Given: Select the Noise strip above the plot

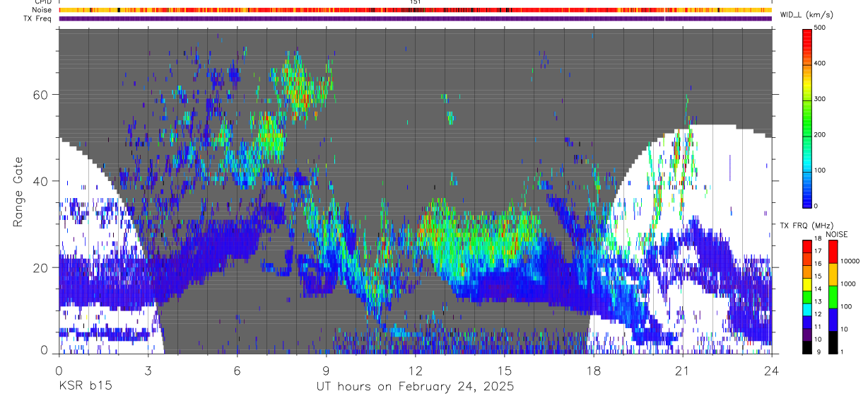Looking at the screenshot, I should [x=415, y=10].
